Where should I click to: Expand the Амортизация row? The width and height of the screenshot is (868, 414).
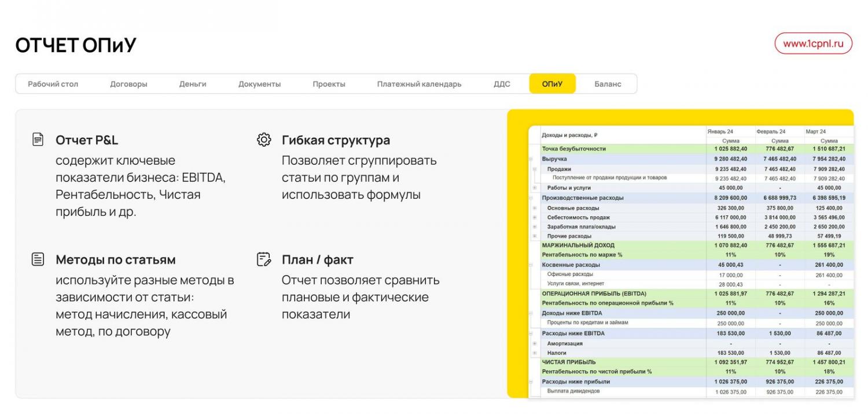point(535,343)
